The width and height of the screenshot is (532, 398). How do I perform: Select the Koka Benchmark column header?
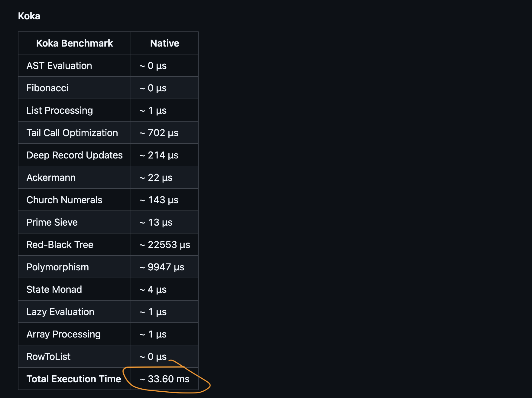(x=74, y=43)
